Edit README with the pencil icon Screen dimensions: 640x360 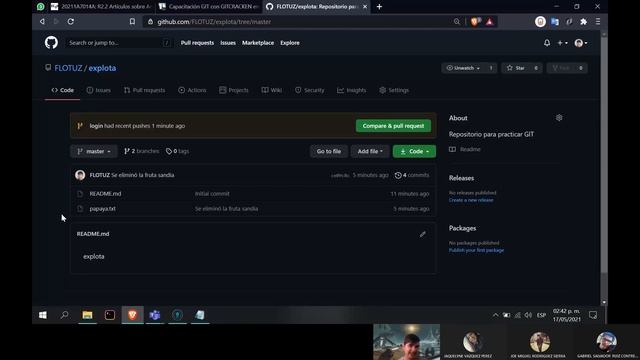[x=422, y=234]
